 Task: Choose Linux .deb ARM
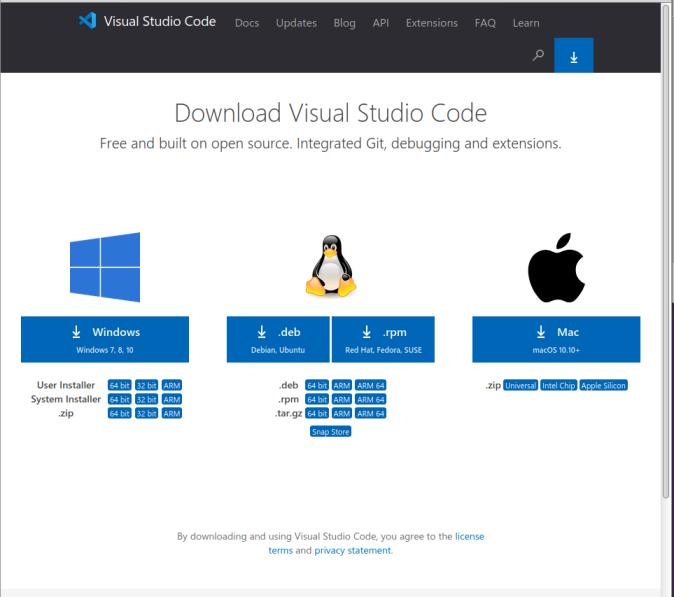(342, 385)
